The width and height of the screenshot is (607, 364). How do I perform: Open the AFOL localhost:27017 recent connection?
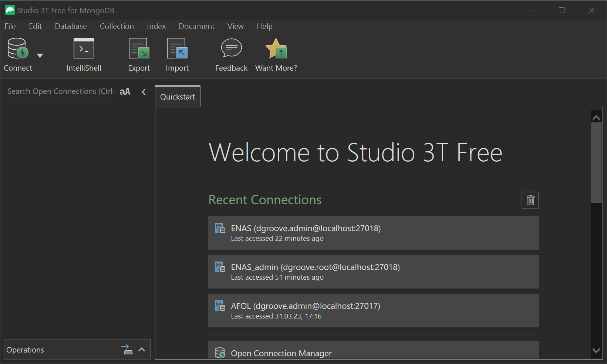click(374, 311)
